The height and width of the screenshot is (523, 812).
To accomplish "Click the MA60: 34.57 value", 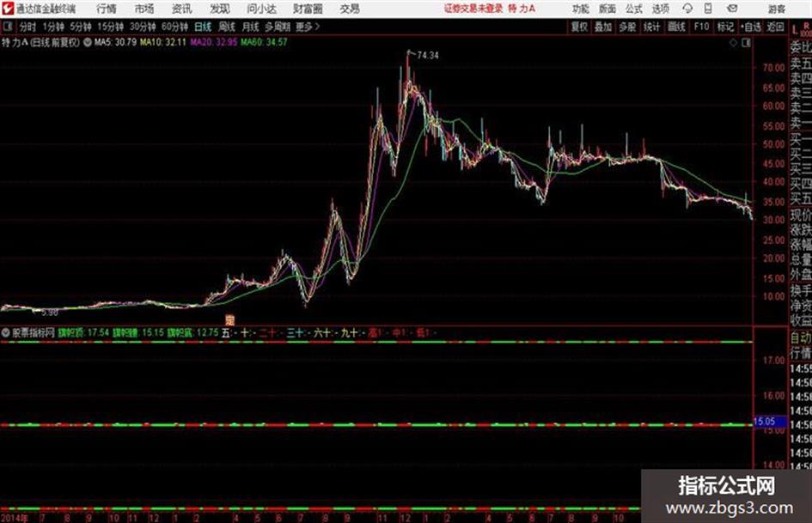I will [264, 42].
